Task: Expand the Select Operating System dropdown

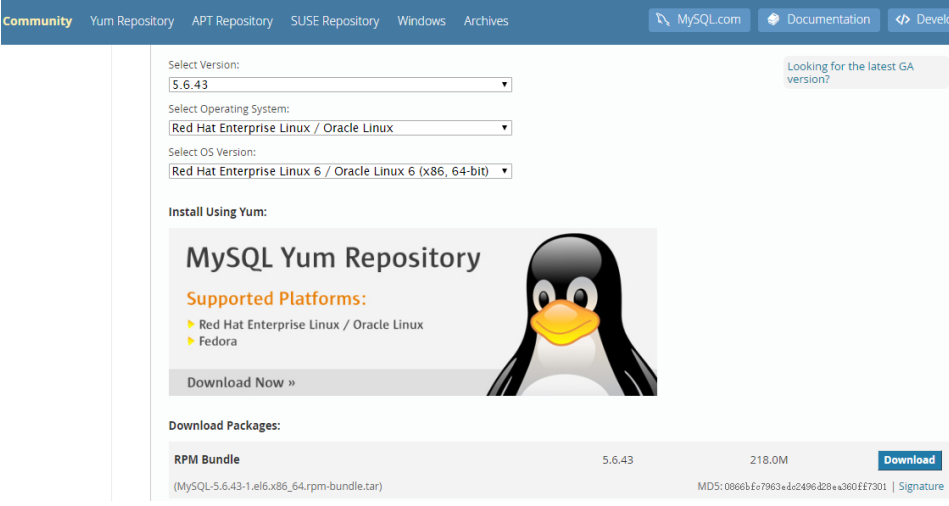Action: point(340,128)
